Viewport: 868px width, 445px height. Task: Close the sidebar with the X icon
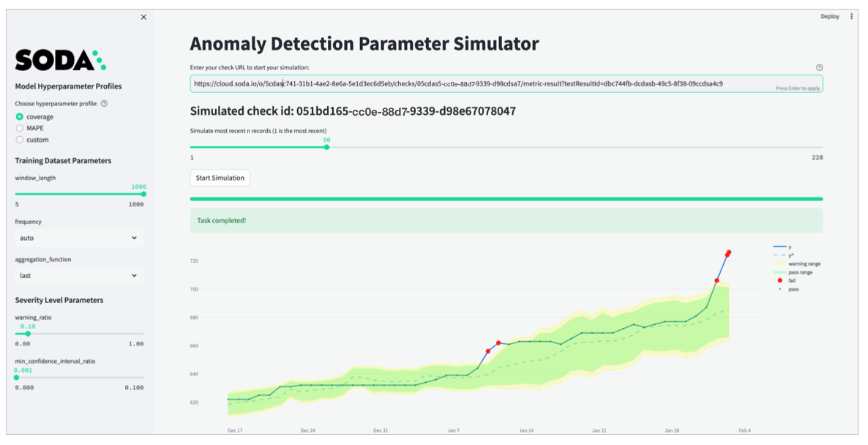143,17
